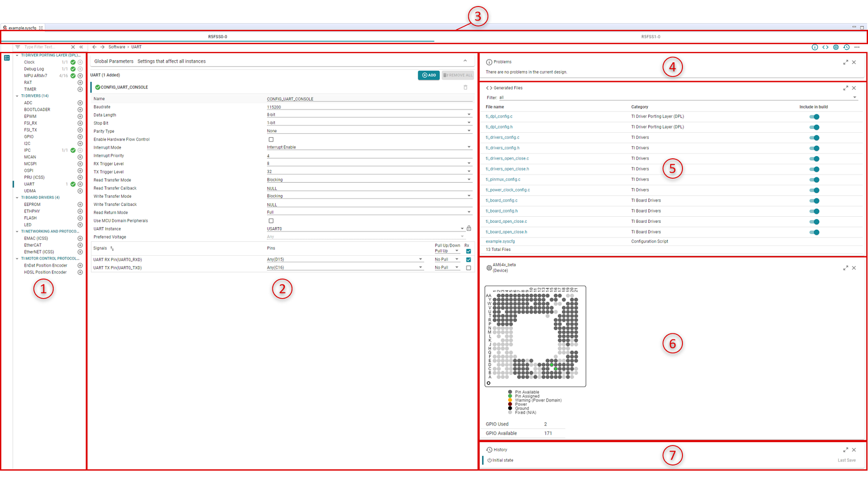Collapse the TI DRIVERS tree group
868x478 pixels.
point(17,96)
